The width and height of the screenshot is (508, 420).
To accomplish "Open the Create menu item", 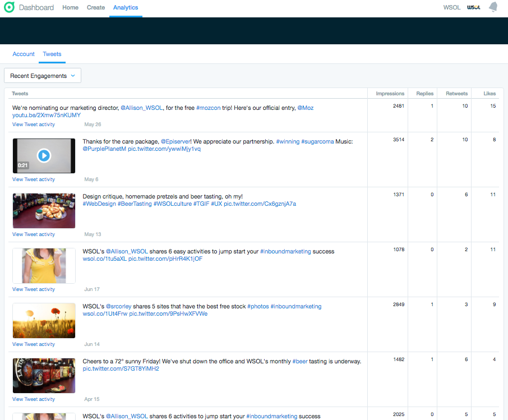I will [x=95, y=7].
